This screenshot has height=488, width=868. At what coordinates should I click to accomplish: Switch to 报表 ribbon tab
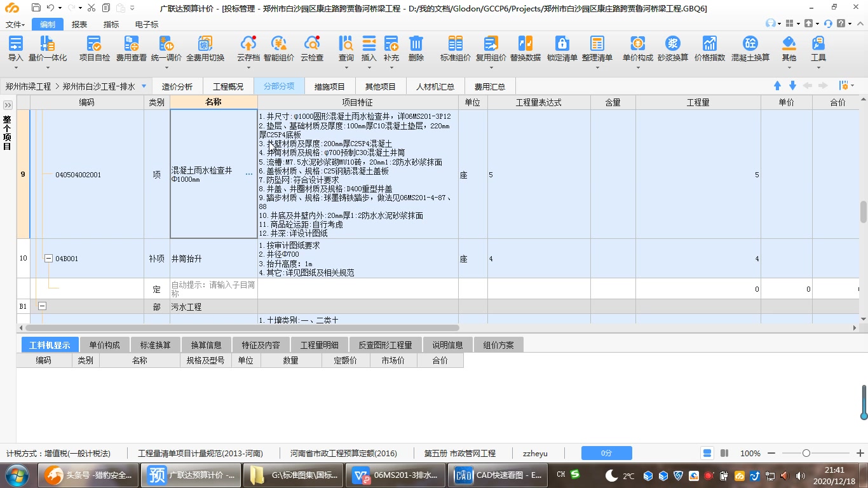(x=79, y=24)
